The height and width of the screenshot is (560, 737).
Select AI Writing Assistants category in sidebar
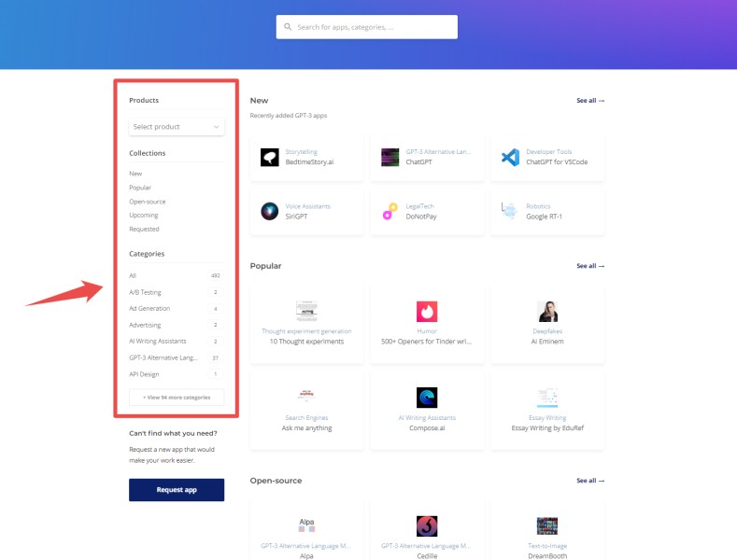click(x=177, y=341)
